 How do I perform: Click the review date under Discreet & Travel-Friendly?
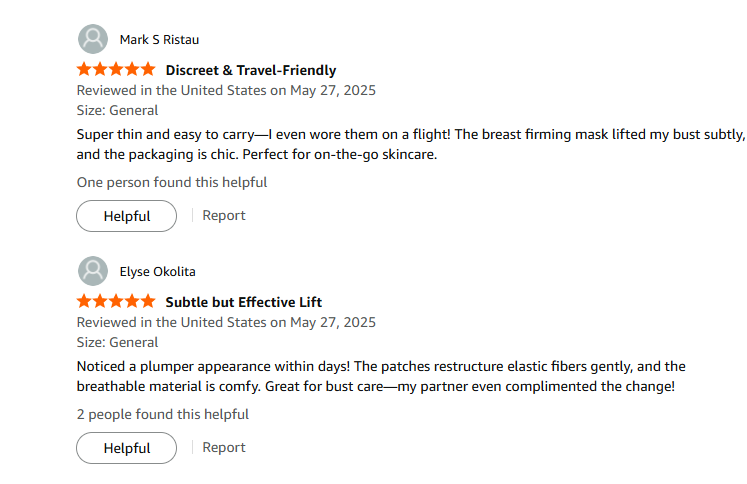point(226,90)
